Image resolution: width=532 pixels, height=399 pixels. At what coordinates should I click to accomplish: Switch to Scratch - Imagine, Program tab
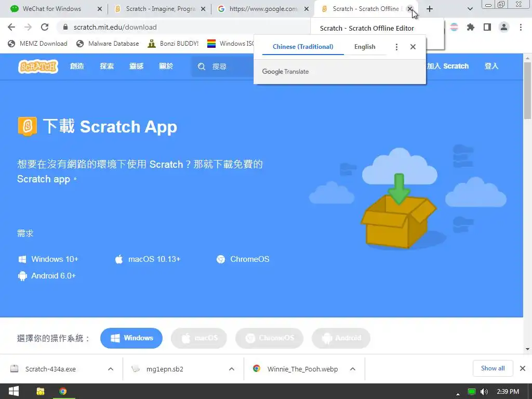(x=159, y=9)
